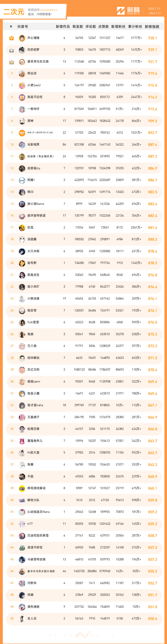Open the 熊出没 avatar image
The image size is (167, 644).
click(22, 73)
